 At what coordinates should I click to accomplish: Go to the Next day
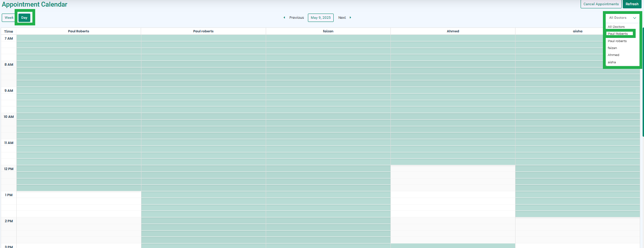[x=344, y=18]
